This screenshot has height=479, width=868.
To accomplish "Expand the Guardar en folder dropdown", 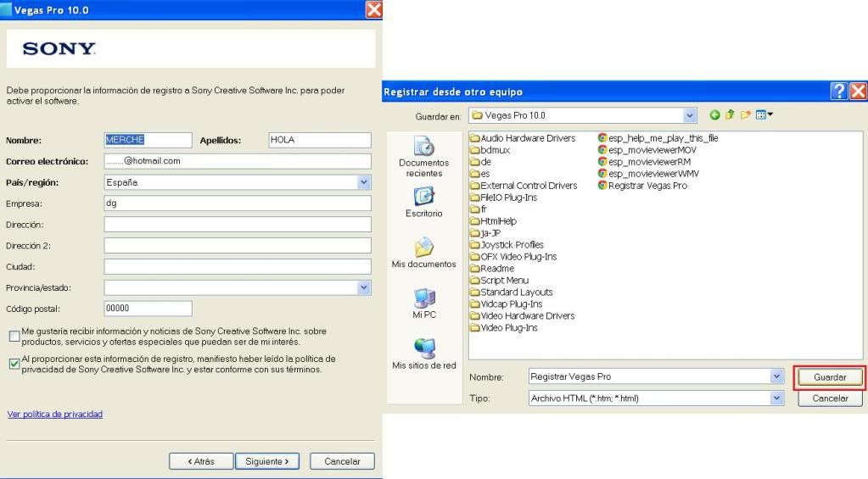I will (x=689, y=115).
